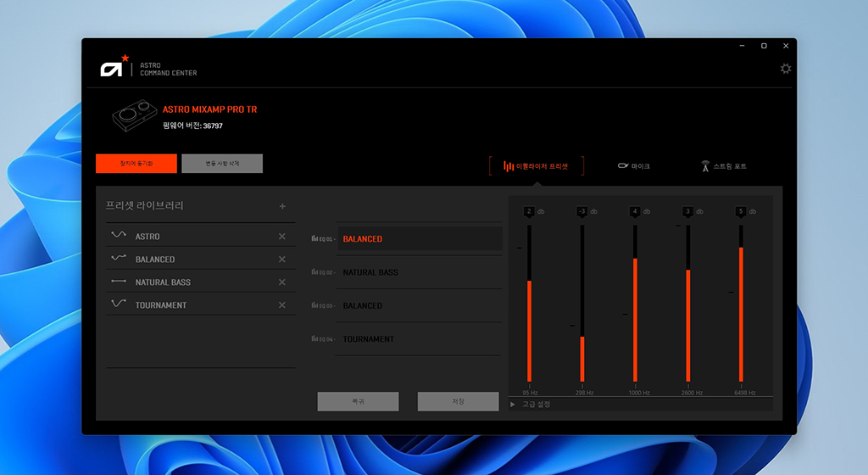
Task: Delete the NATURAL BASS preset from library
Action: (281, 282)
